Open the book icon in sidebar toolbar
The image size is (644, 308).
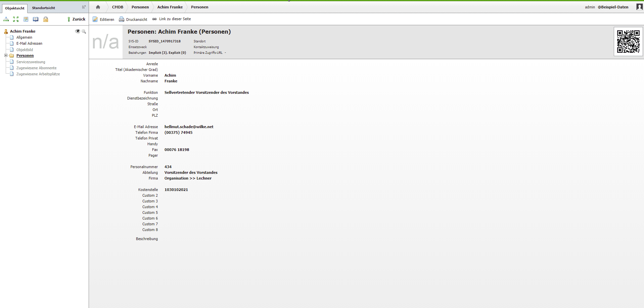pyautogui.click(x=36, y=19)
